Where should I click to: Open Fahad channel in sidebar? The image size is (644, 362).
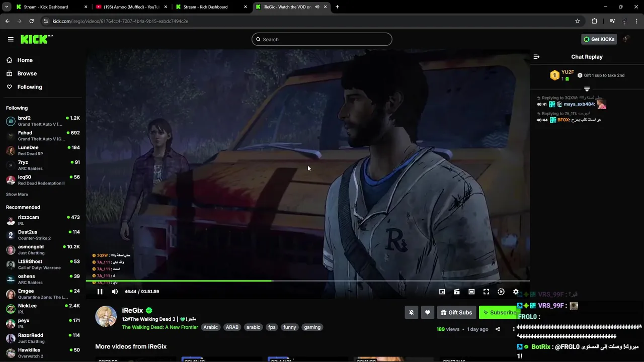(43, 136)
